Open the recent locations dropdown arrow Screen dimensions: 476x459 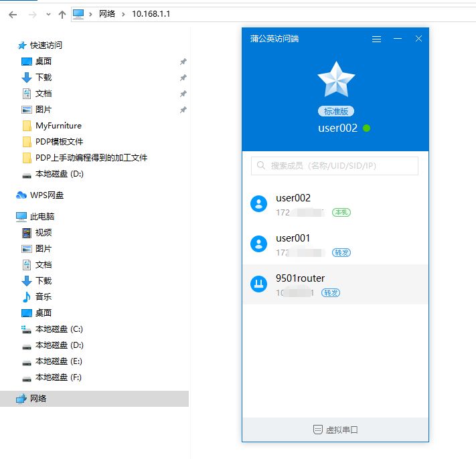pyautogui.click(x=48, y=14)
